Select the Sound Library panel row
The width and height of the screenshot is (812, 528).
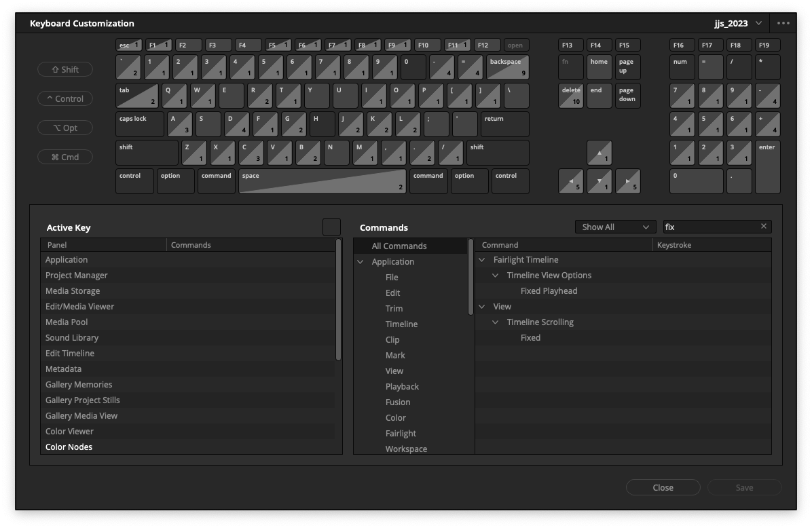coord(187,337)
